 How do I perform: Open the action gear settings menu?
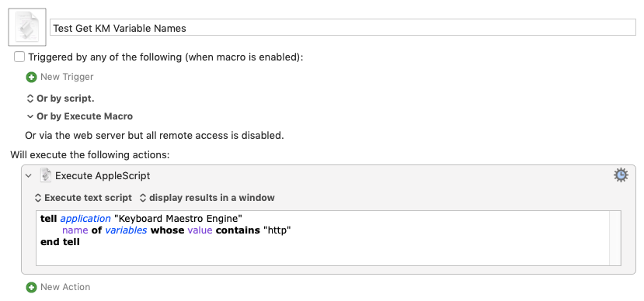coord(621,175)
